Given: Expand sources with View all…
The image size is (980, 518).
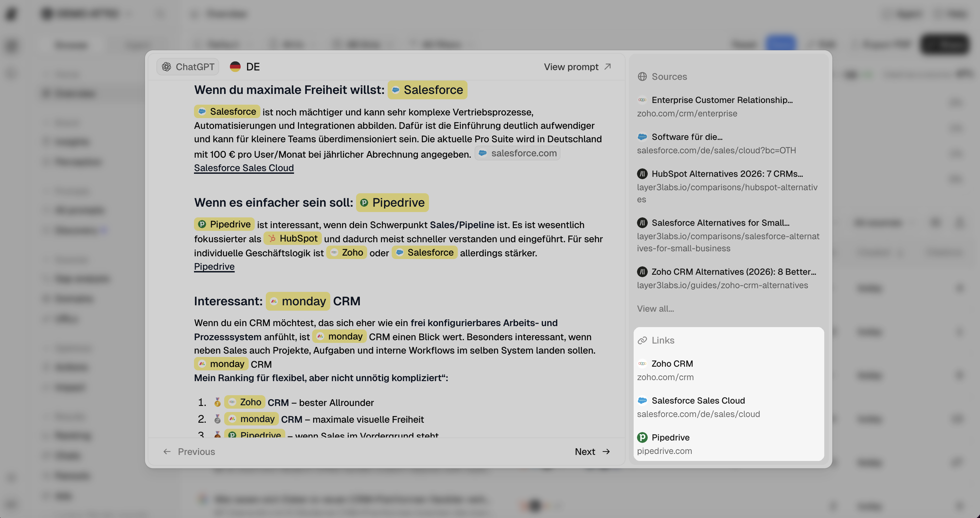Looking at the screenshot, I should 655,308.
